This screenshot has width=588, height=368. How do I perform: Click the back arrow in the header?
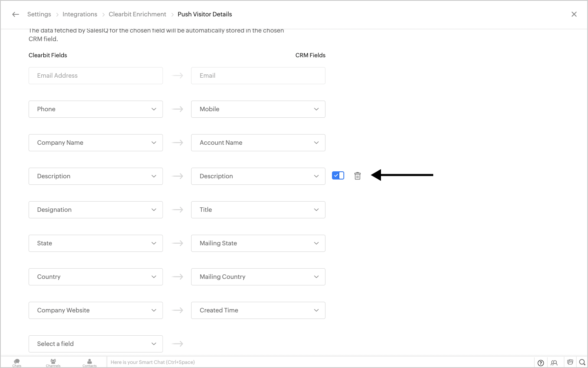(16, 14)
